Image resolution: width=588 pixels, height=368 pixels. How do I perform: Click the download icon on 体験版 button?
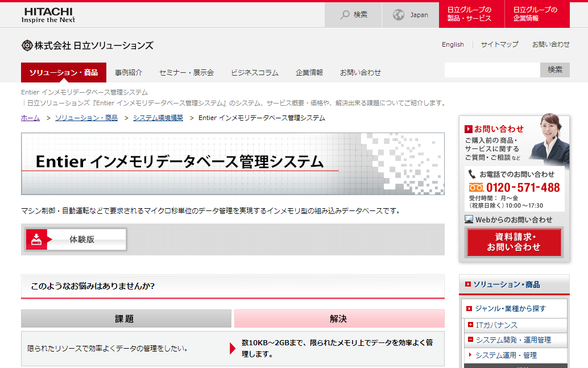(36, 239)
